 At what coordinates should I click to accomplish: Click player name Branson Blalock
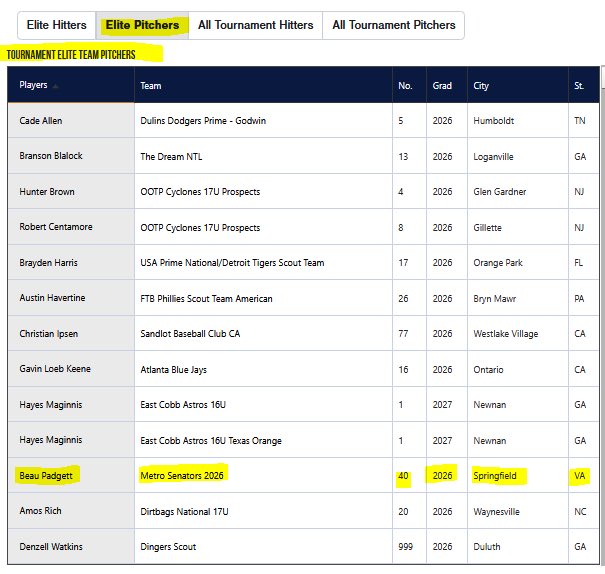[x=51, y=156]
